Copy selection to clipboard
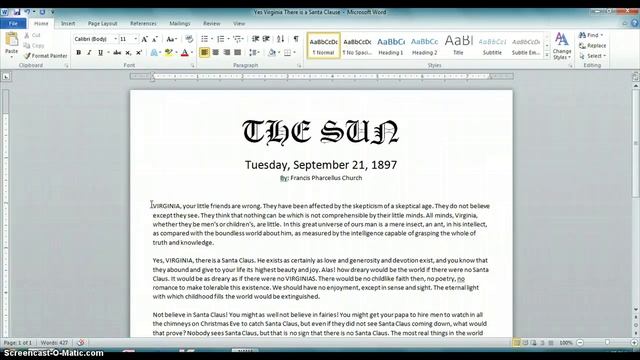 34,46
